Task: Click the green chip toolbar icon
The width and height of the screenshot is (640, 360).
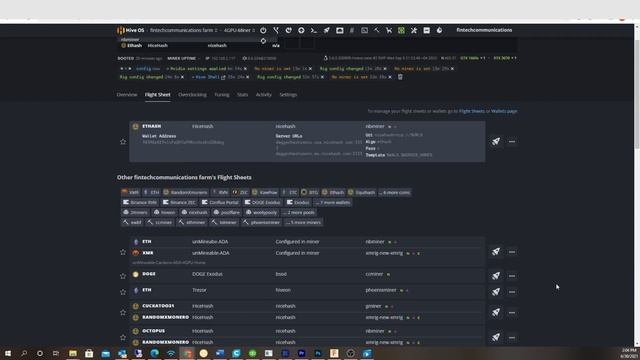Action: [x=401, y=30]
